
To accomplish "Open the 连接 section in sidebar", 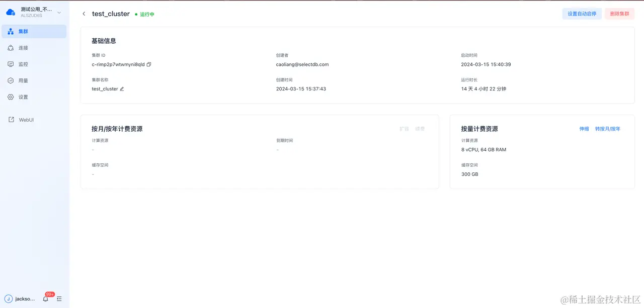I will coord(23,47).
